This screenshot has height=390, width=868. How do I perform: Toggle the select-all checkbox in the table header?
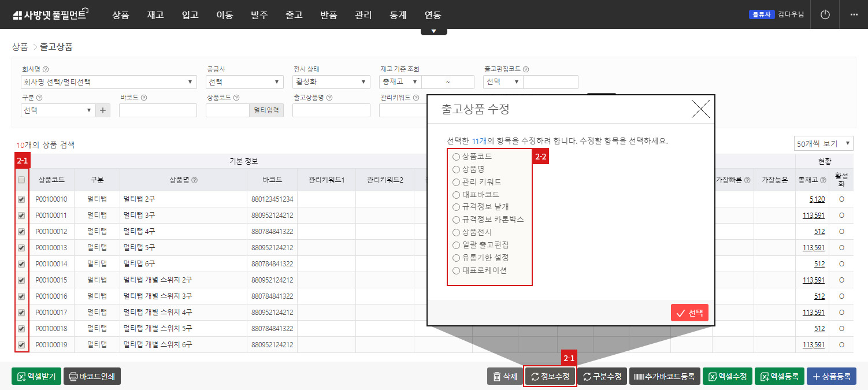[x=21, y=180]
